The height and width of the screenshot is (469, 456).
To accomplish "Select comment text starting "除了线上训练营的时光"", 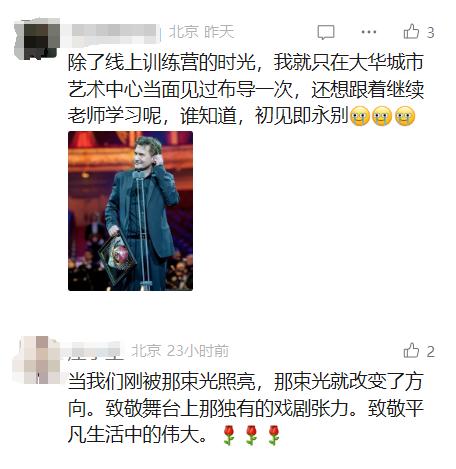I will coord(246,89).
